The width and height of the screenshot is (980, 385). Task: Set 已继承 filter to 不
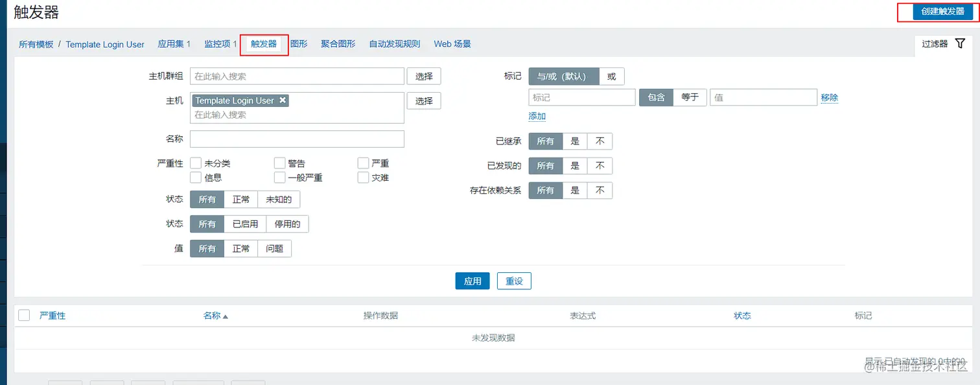600,141
